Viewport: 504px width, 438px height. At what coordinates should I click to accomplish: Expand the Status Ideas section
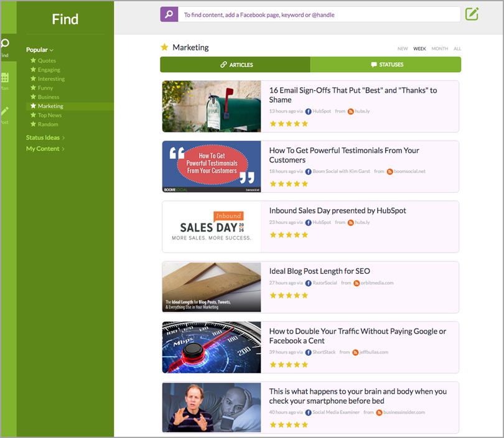click(45, 137)
